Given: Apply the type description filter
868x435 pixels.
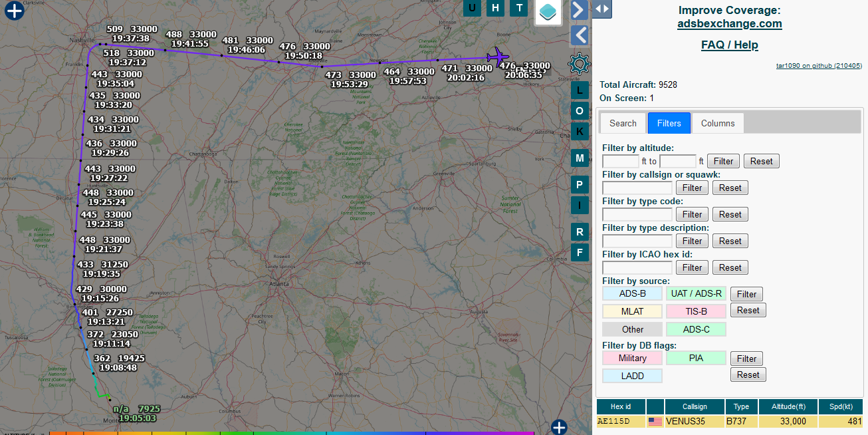Looking at the screenshot, I should (692, 241).
